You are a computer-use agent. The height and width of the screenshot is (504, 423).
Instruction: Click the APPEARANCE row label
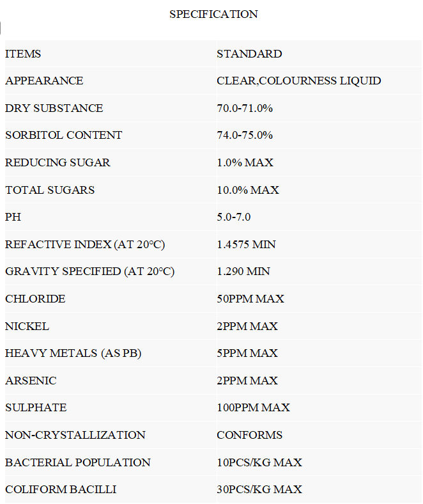[x=44, y=81]
